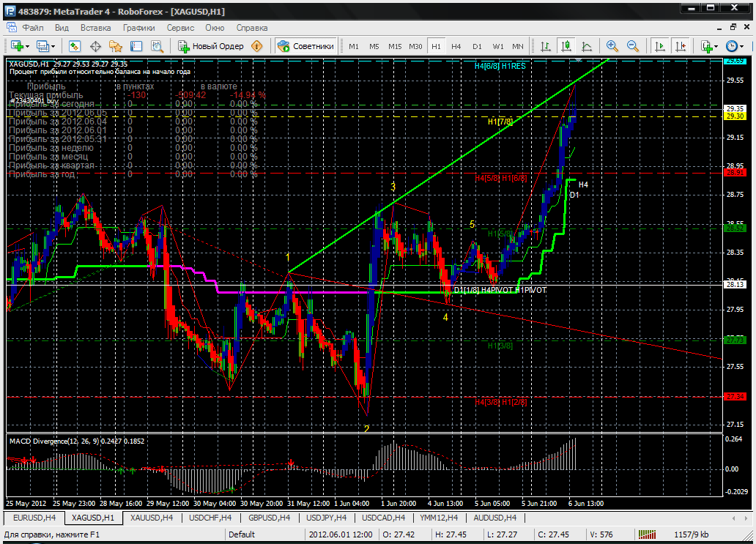Image resolution: width=756 pixels, height=544 pixels.
Task: Select the M30 timeframe
Action: click(x=415, y=46)
